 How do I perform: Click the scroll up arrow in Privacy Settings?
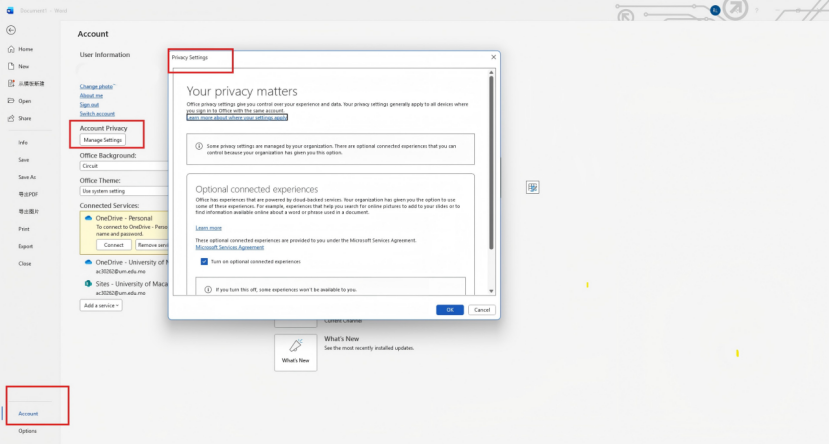pyautogui.click(x=491, y=72)
